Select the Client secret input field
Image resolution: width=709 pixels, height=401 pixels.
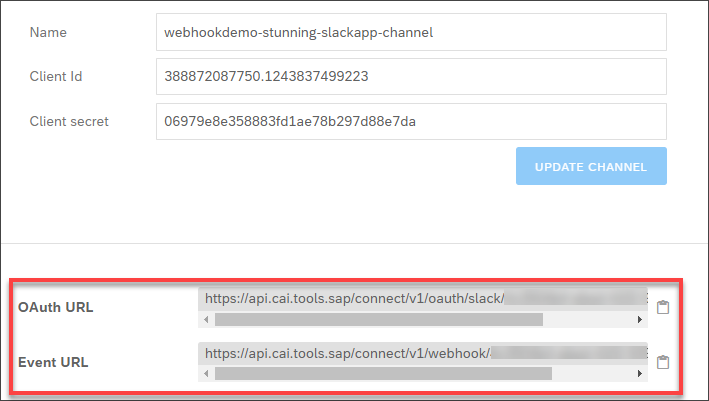[411, 122]
